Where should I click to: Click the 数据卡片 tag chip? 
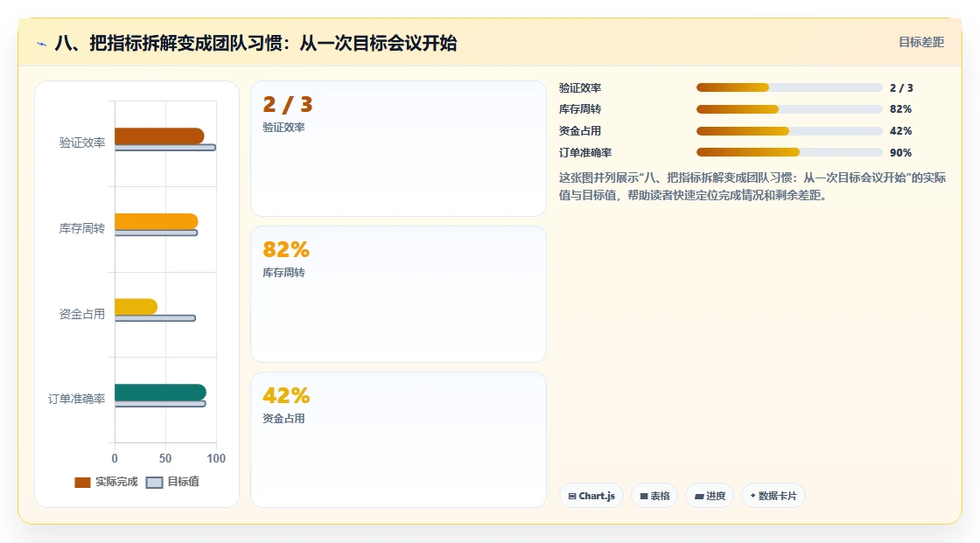(x=773, y=496)
